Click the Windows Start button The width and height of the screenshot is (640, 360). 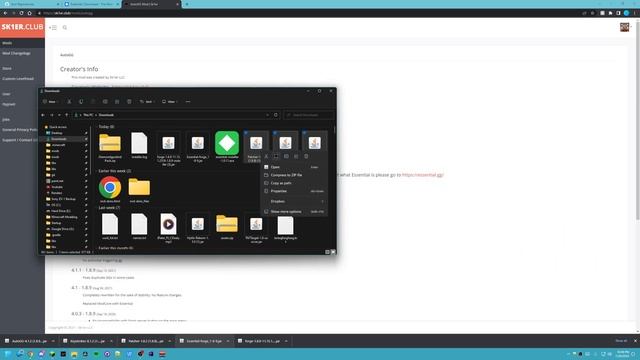(8, 354)
